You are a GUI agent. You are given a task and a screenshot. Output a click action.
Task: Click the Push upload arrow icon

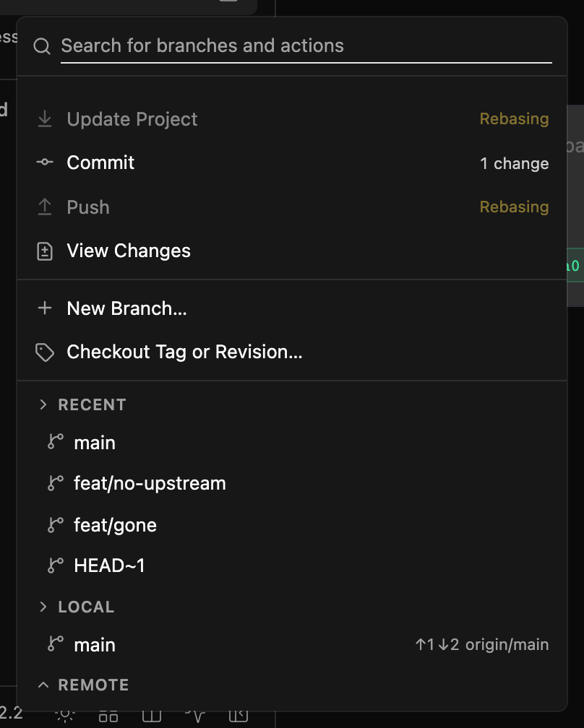[45, 207]
